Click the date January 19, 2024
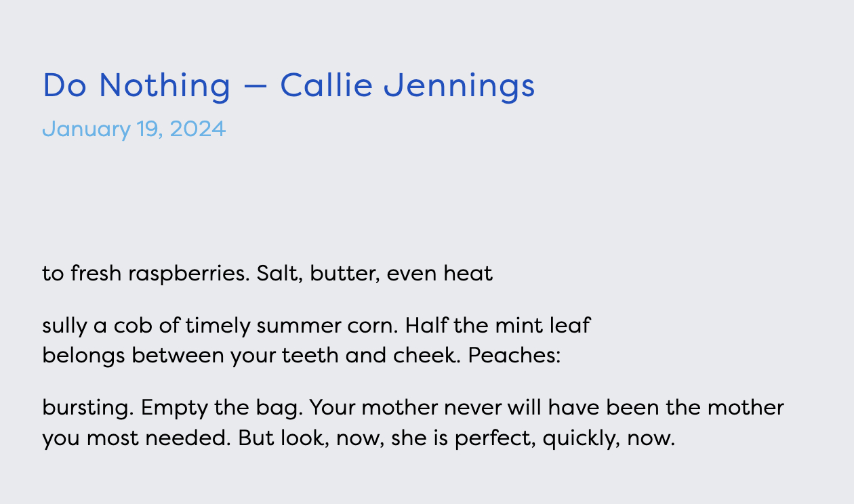 134,129
